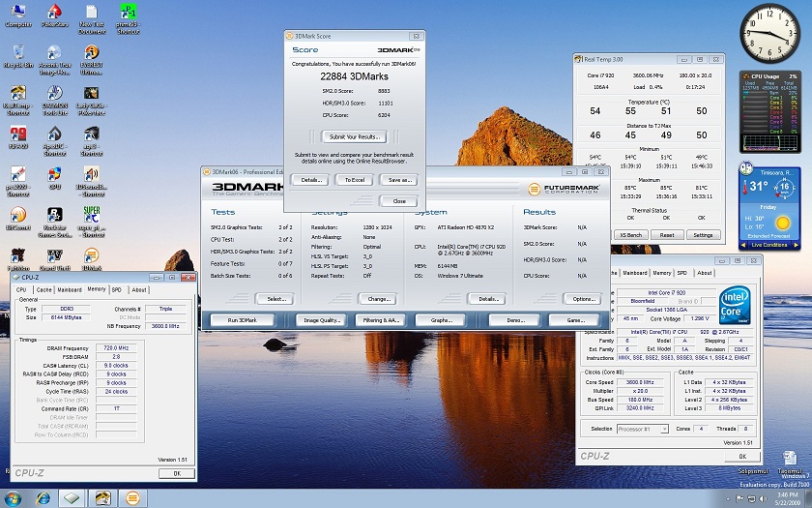Click Live Conditions in weather gadget

coord(769,245)
